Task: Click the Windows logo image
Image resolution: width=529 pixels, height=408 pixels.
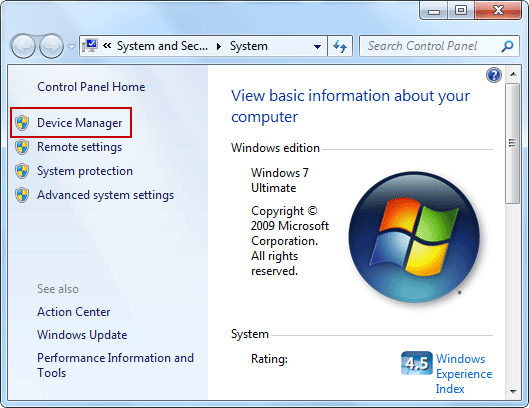Action: pyautogui.click(x=414, y=237)
